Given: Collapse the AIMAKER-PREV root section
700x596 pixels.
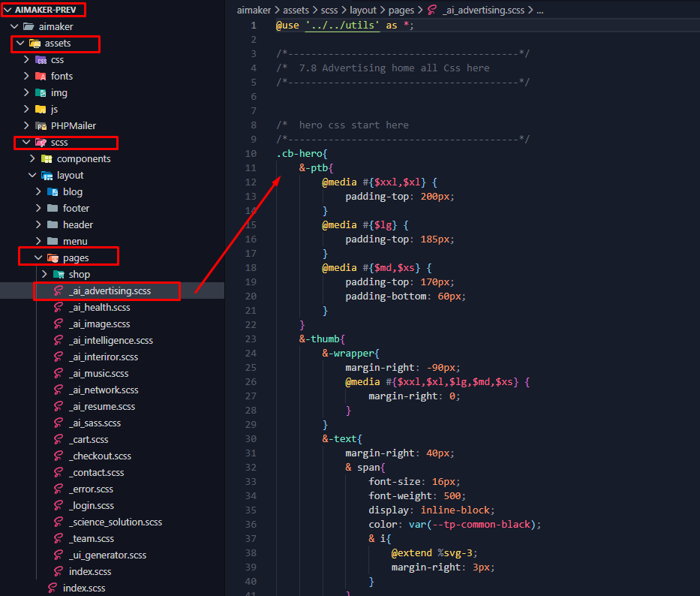Looking at the screenshot, I should [8, 10].
